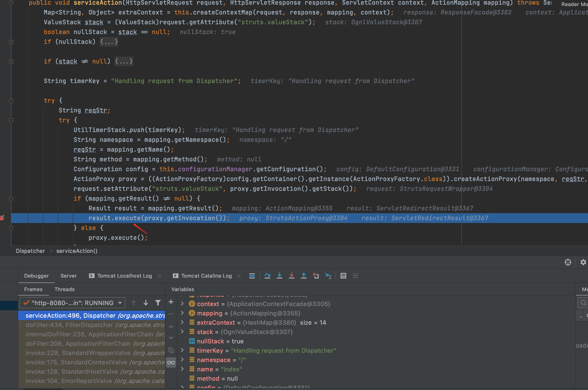Expand the stack OgnlValueStack node

point(182,331)
